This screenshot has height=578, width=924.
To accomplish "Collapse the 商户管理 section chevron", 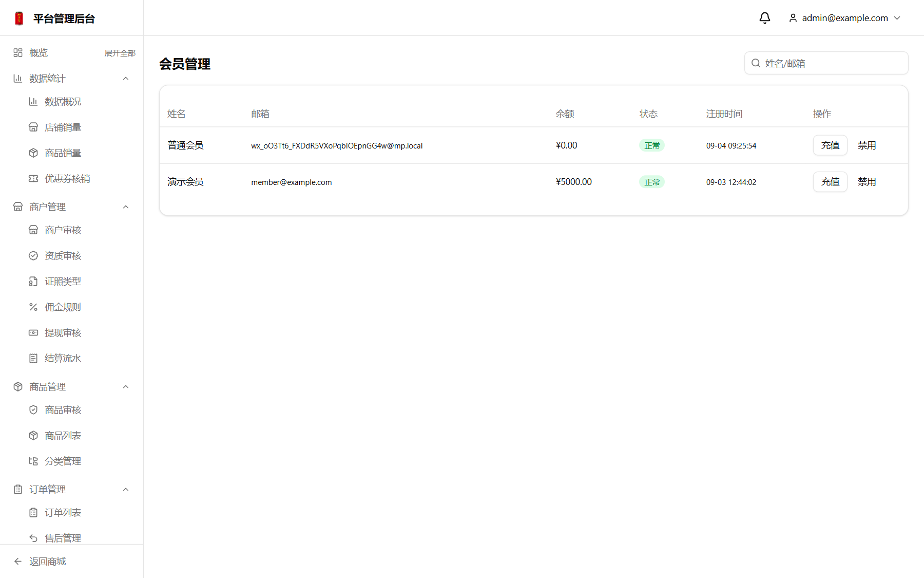I will pos(126,207).
